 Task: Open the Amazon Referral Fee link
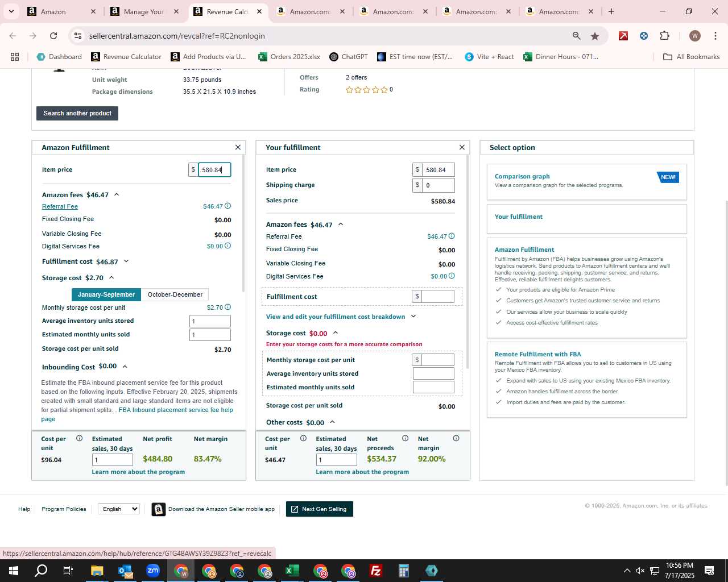[x=60, y=206]
